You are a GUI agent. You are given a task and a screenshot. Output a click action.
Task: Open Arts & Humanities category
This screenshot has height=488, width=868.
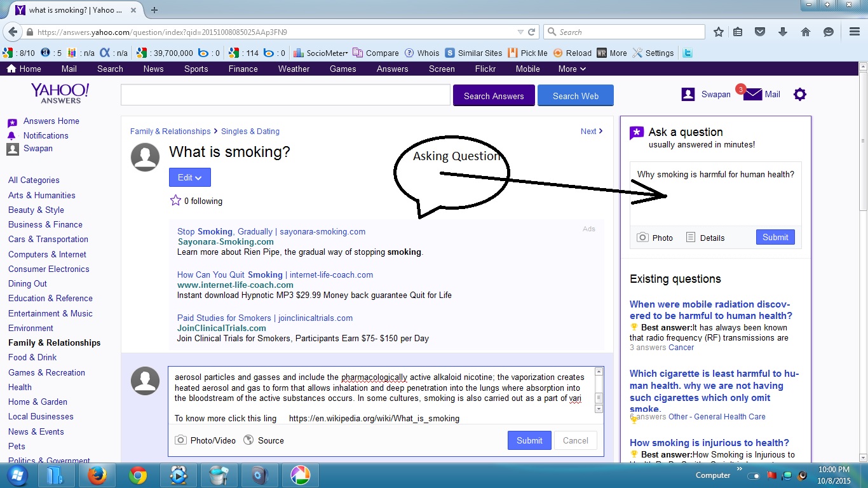[42, 195]
